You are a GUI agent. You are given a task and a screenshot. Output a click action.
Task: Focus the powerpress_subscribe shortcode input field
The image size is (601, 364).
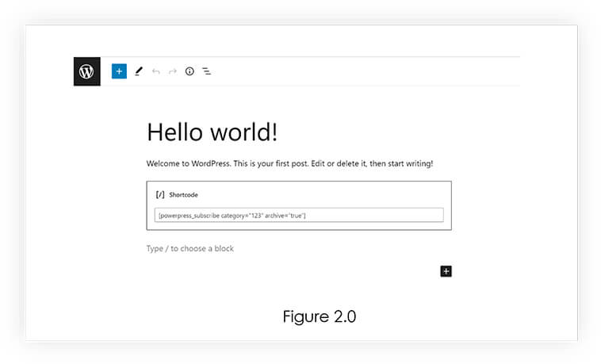coord(299,215)
